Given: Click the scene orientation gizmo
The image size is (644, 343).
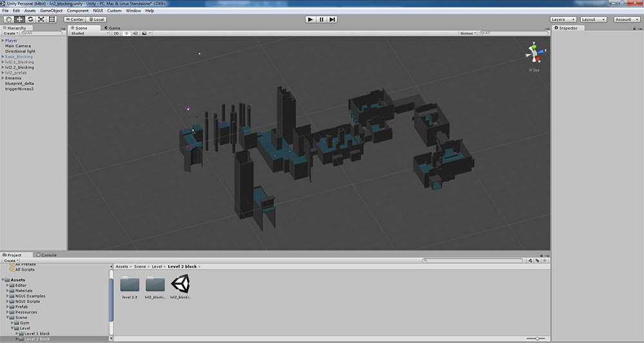Looking at the screenshot, I should pos(535,53).
